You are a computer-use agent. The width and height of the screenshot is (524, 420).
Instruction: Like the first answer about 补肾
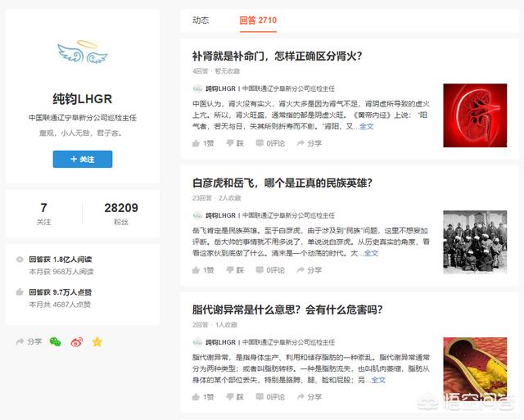click(x=203, y=143)
